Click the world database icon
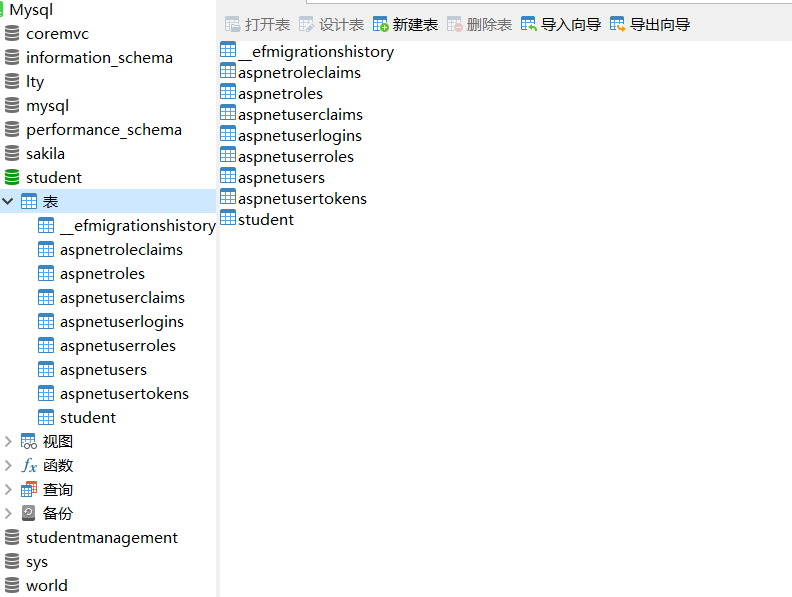This screenshot has width=792, height=597. click(x=12, y=585)
